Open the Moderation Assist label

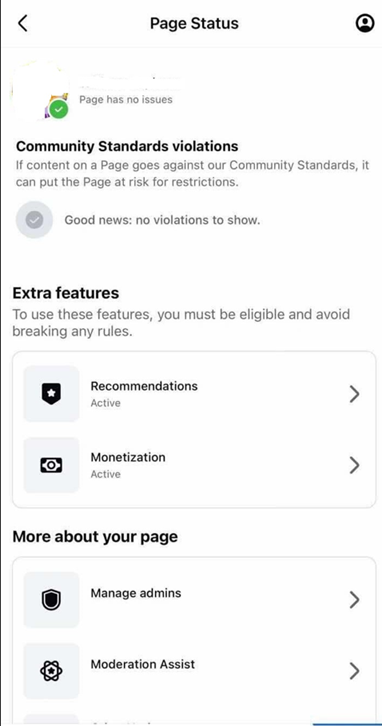[143, 664]
